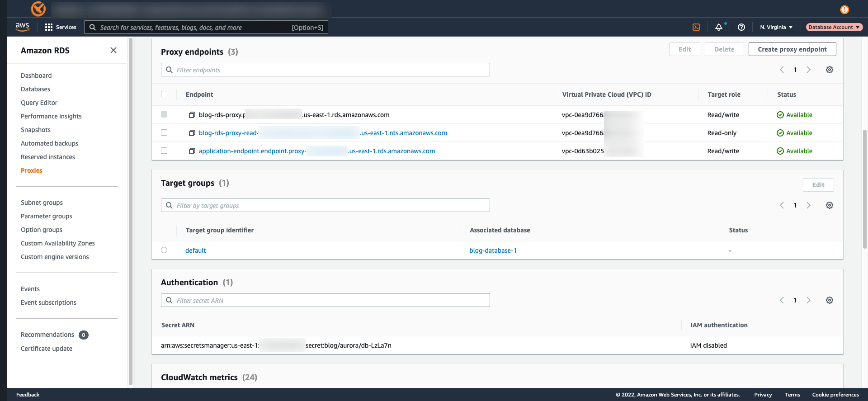Click the Feedback link in footer
Image resolution: width=868 pixels, height=401 pixels.
28,395
